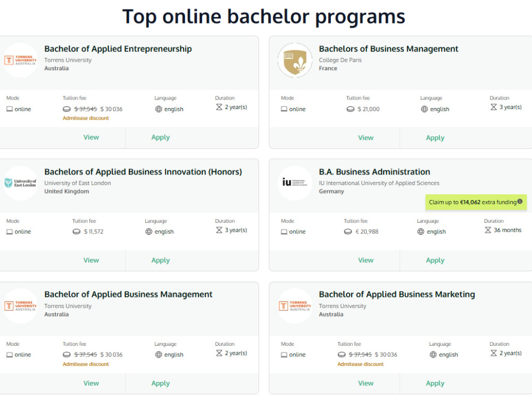This screenshot has width=532, height=399.
Task: Click the Top online bachelor programs heading
Action: (264, 16)
